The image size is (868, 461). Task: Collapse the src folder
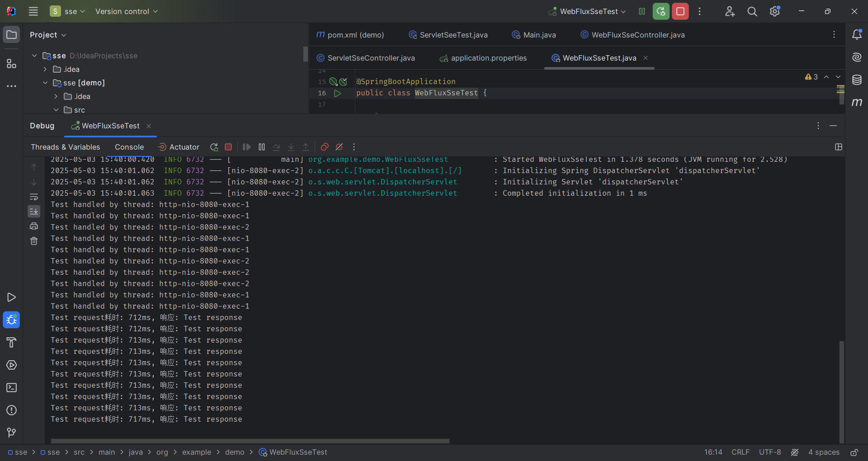[56, 110]
